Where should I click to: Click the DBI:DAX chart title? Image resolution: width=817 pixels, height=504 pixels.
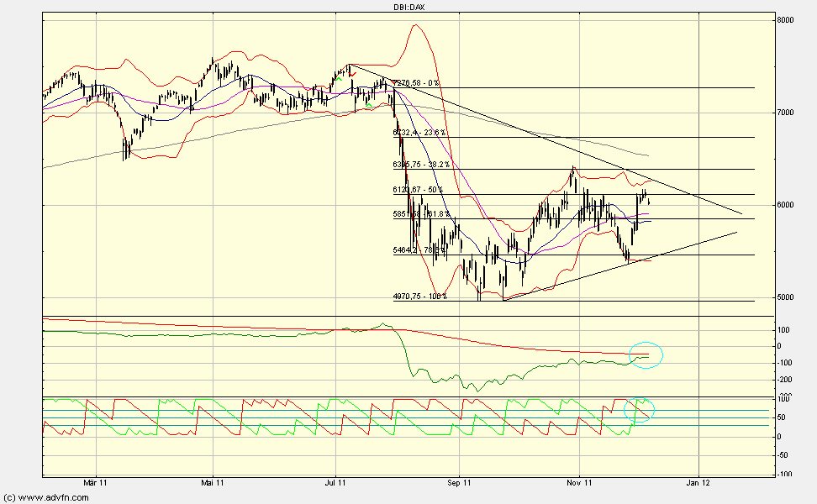point(407,6)
